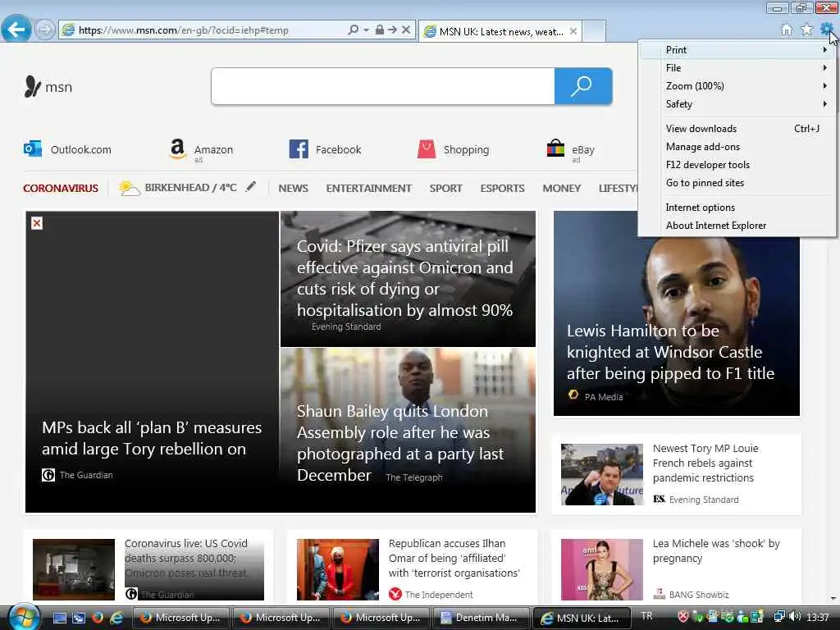The width and height of the screenshot is (840, 630).
Task: Click Coronavirus live US Covid deaths thumbnail
Action: pos(74,569)
